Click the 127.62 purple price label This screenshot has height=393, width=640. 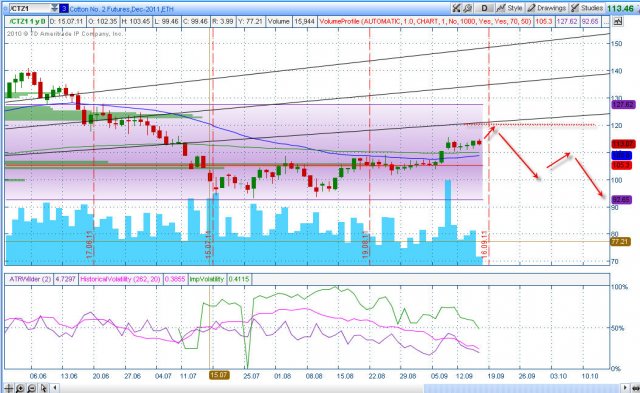[623, 104]
